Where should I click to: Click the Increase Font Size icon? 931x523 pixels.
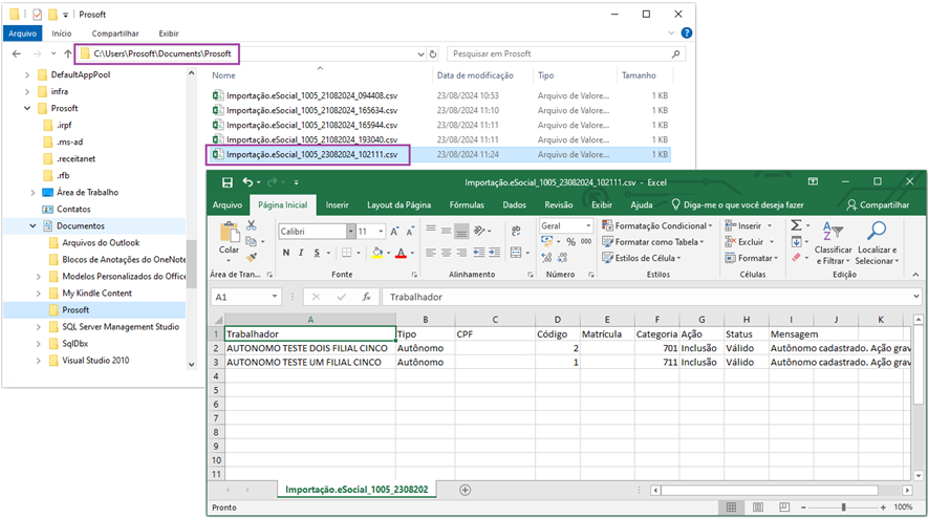[395, 231]
